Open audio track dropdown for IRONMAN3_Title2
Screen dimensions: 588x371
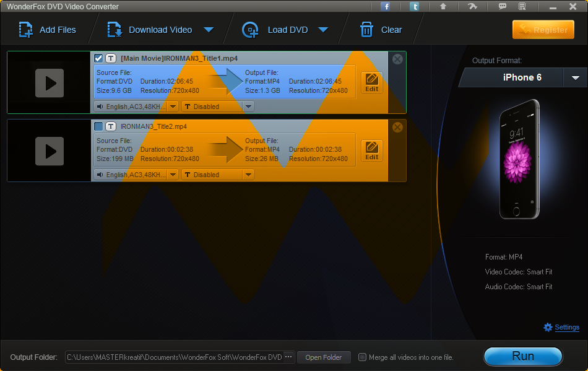173,175
